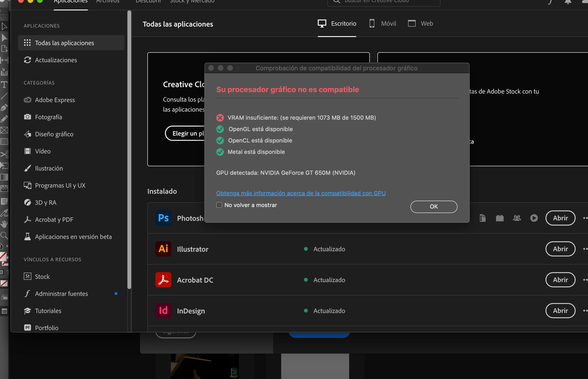Click the InDesign app icon

(x=163, y=311)
